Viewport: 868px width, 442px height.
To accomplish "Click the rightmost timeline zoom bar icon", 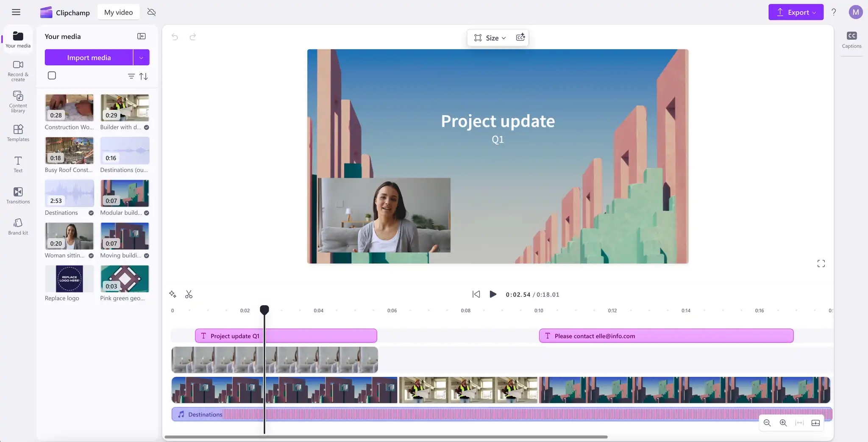I will point(815,423).
